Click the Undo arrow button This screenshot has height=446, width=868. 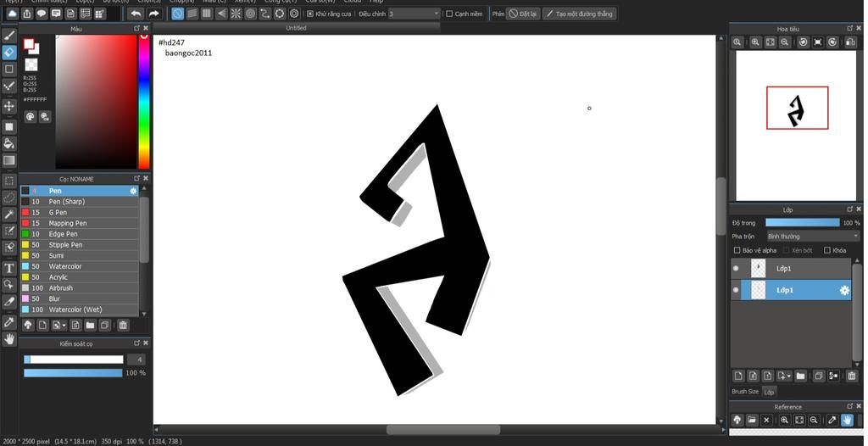[x=136, y=14]
